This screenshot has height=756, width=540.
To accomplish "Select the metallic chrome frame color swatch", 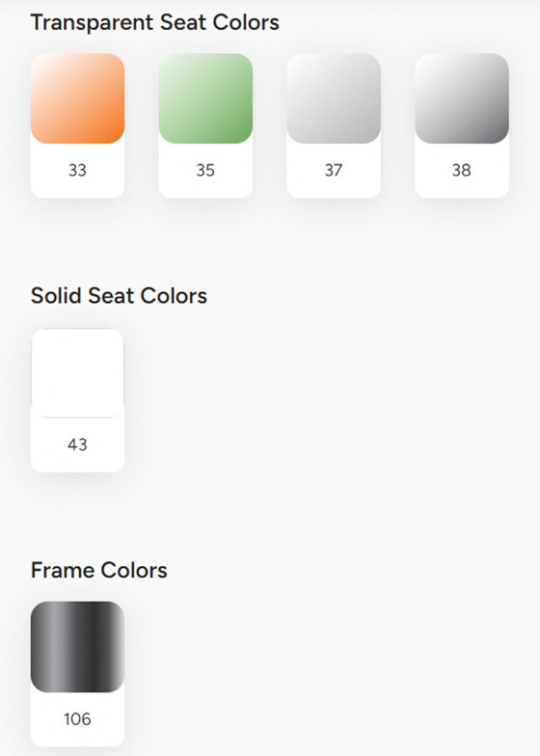I will (x=77, y=646).
